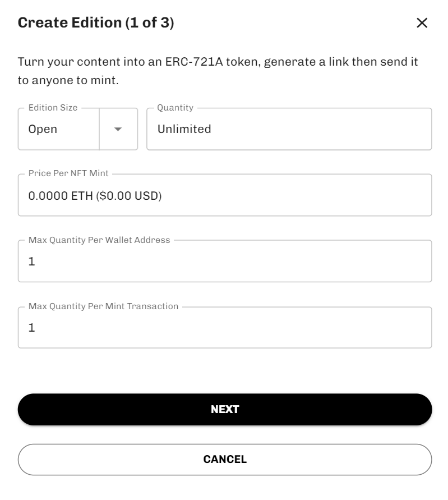Click the 'Open' edition size value
Image resolution: width=448 pixels, height=500 pixels.
(x=43, y=129)
